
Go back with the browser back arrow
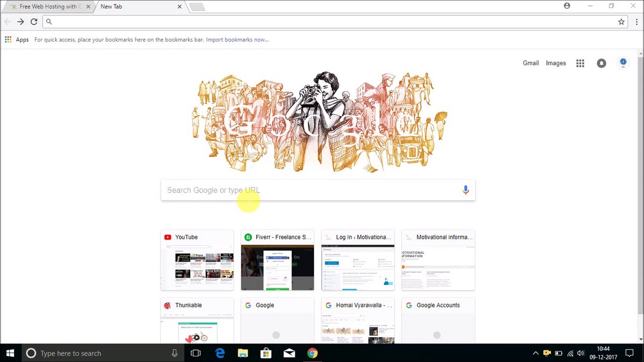(x=7, y=22)
